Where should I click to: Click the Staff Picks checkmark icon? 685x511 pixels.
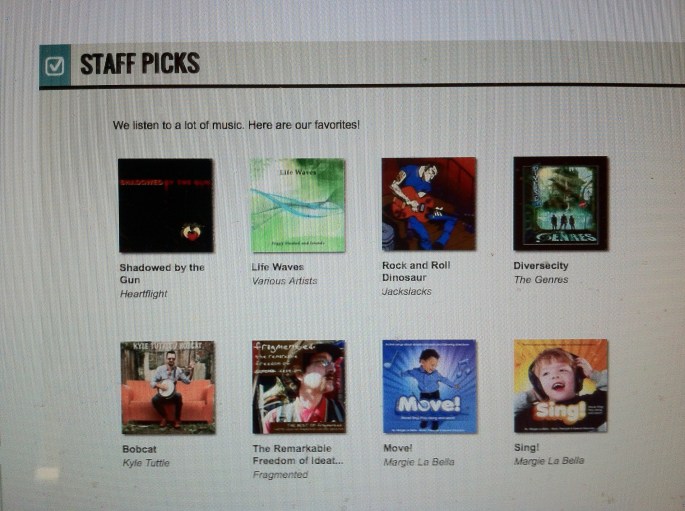coord(55,66)
